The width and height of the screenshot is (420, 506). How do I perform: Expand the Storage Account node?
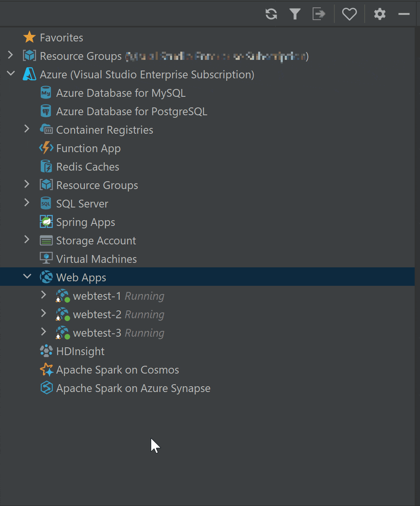point(27,239)
